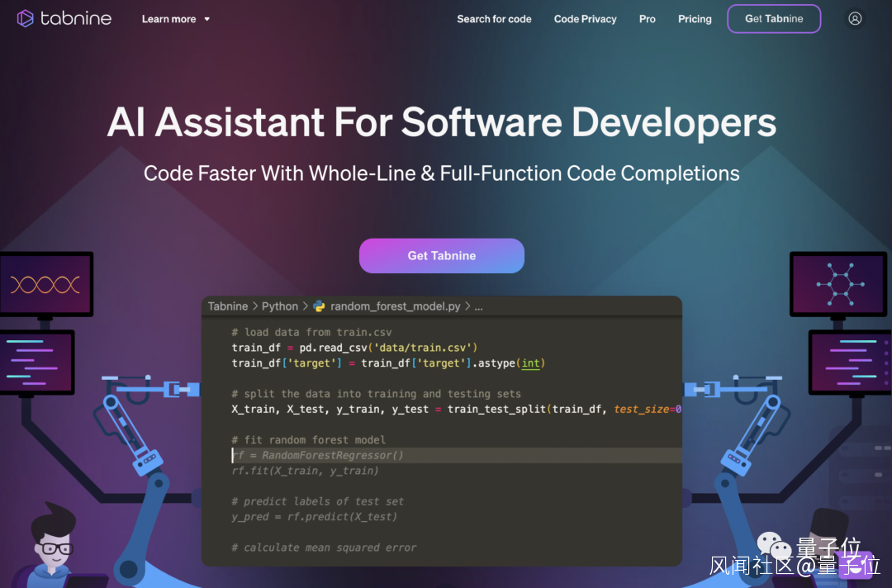Click the AI Assistant For Software Developers heading

click(x=441, y=121)
